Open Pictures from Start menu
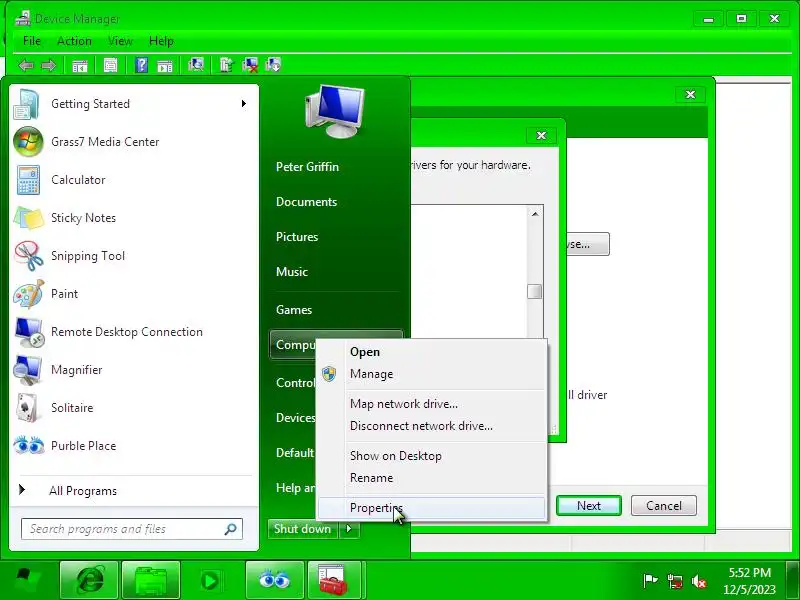The width and height of the screenshot is (800, 600). point(297,237)
